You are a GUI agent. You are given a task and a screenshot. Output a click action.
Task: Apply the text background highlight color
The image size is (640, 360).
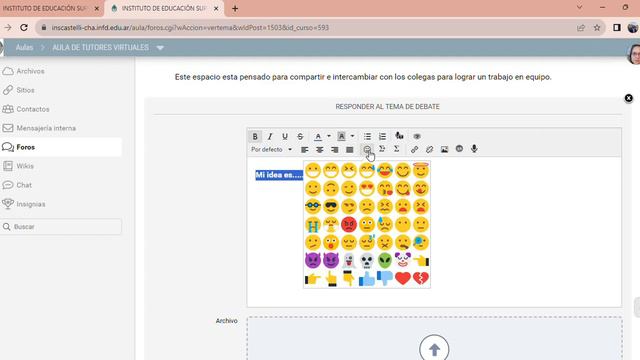(341, 136)
